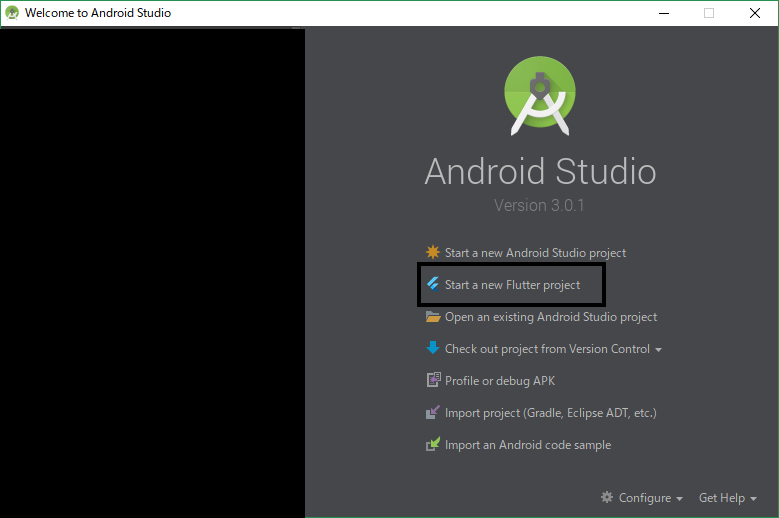Viewport: 779px width, 518px height.
Task: Click the Flutter logo icon
Action: (x=433, y=284)
